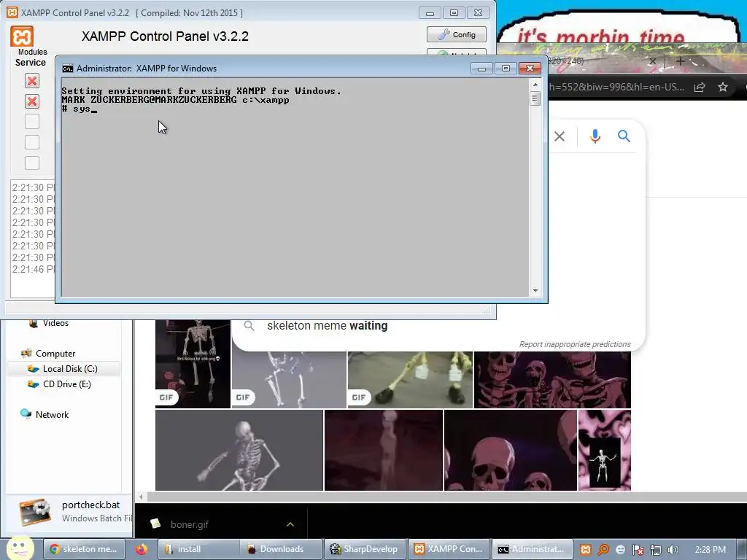The height and width of the screenshot is (560, 747).
Task: Click the portcheck.bat file name
Action: click(x=91, y=505)
